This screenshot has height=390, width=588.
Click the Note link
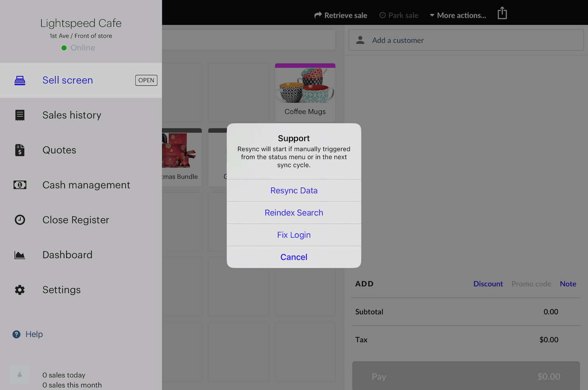pos(568,284)
